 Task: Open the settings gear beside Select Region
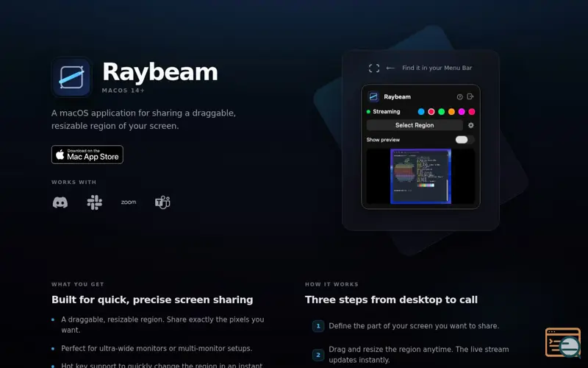[x=471, y=125]
